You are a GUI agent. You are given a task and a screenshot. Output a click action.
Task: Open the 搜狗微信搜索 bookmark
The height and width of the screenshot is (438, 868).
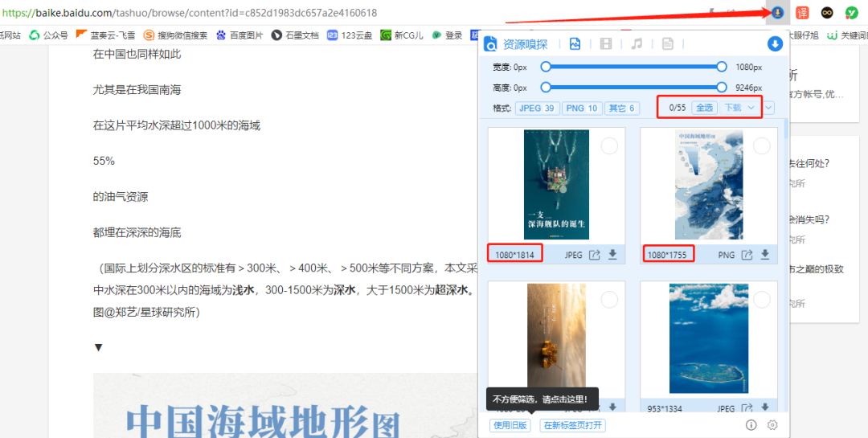175,35
